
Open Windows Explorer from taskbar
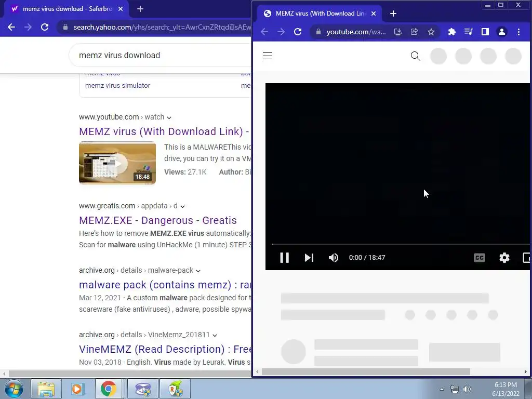[x=46, y=389]
